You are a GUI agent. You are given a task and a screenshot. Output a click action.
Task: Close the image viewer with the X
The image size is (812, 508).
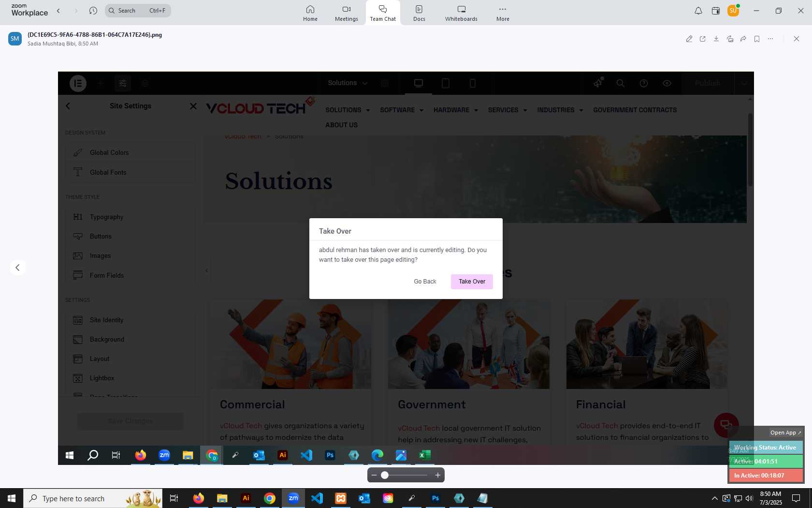tap(797, 39)
